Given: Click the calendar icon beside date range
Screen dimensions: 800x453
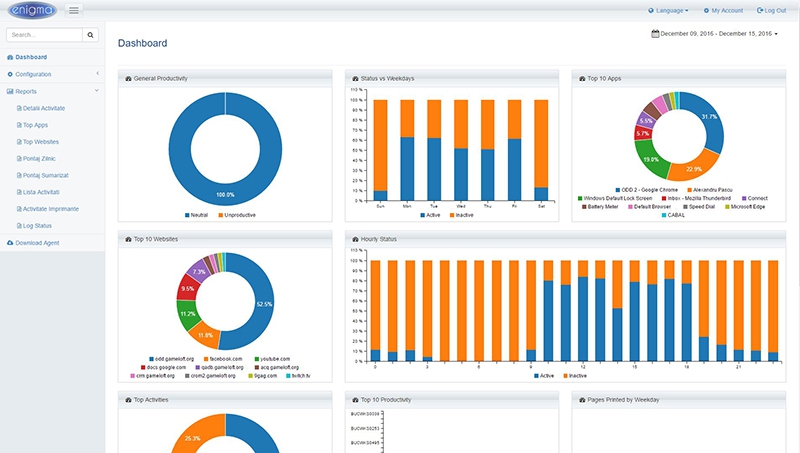Looking at the screenshot, I should [655, 34].
